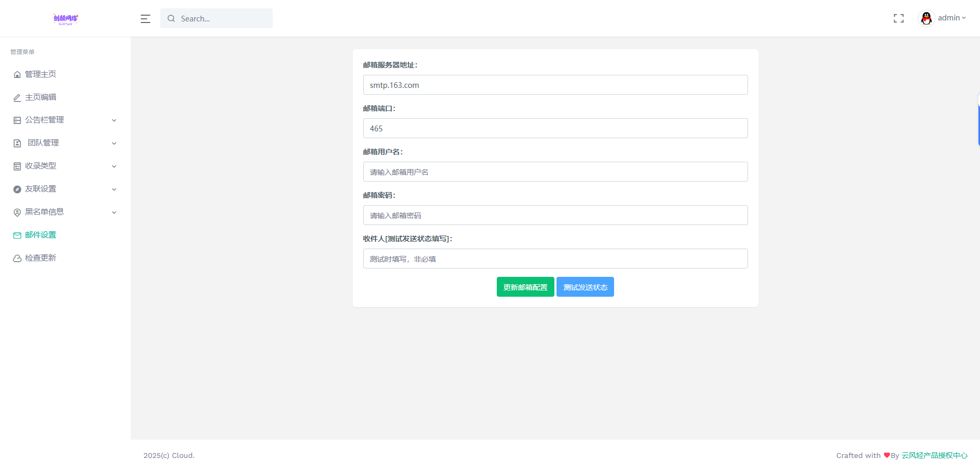Click the QQ penguin avatar
This screenshot has height=471, width=980.
click(926, 17)
